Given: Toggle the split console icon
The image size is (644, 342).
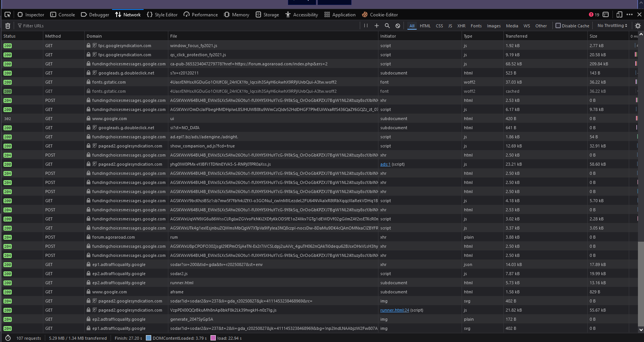Looking at the screenshot, I should pyautogui.click(x=606, y=14).
